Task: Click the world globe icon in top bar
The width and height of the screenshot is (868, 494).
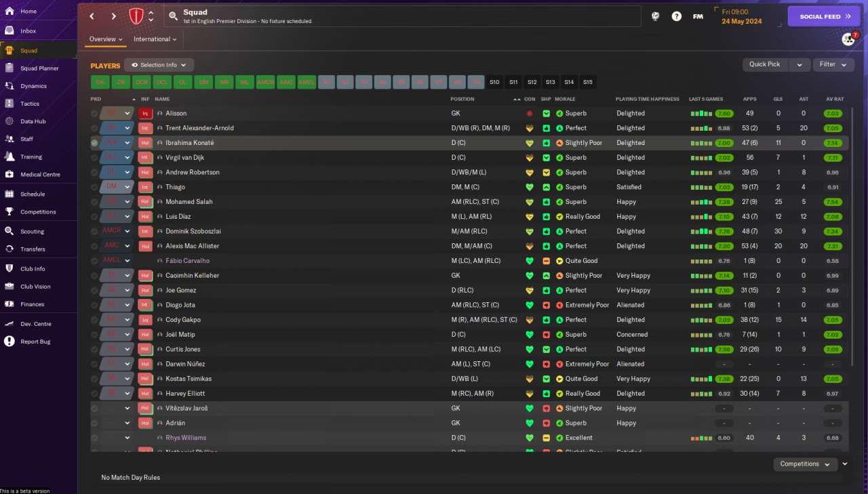Action: coord(655,16)
